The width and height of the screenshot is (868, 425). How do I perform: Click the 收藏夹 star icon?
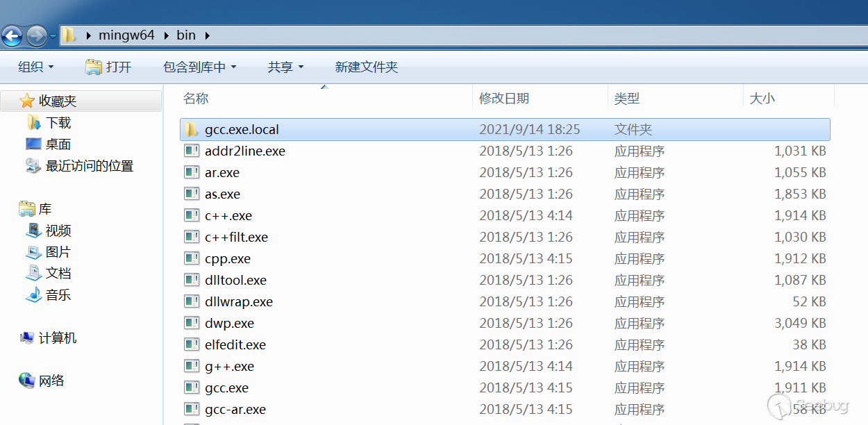[27, 101]
